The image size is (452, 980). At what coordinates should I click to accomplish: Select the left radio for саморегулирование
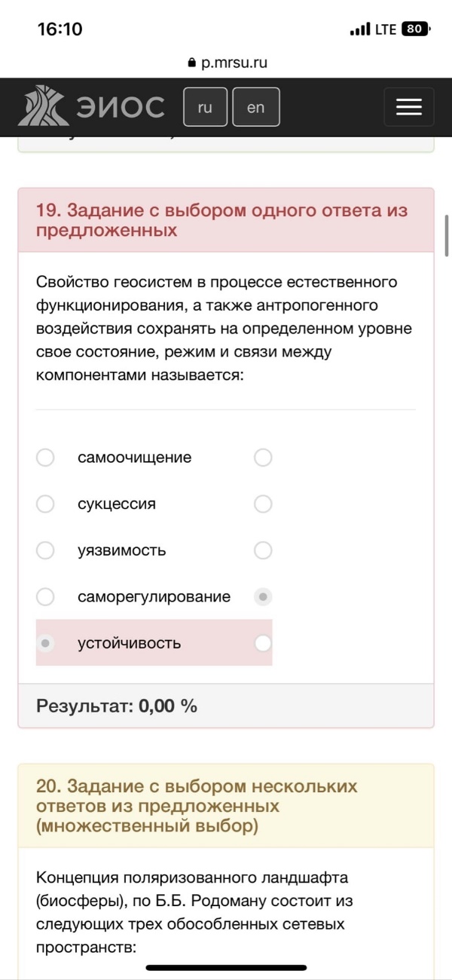point(45,597)
